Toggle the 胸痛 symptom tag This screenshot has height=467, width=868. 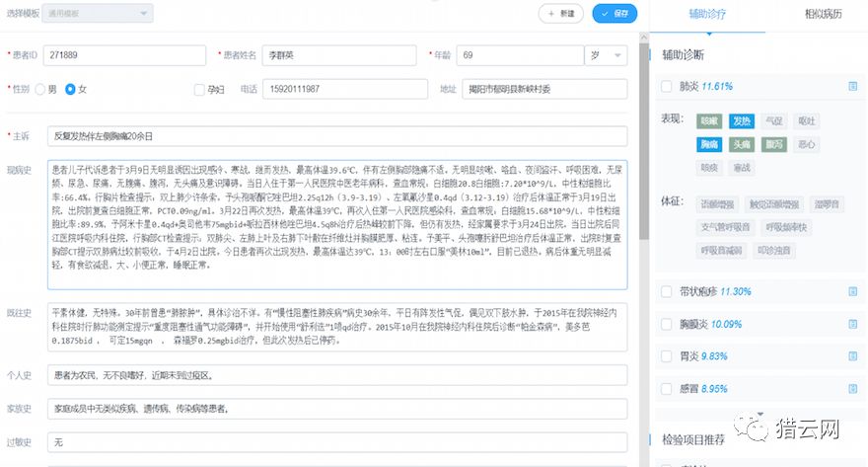click(709, 144)
